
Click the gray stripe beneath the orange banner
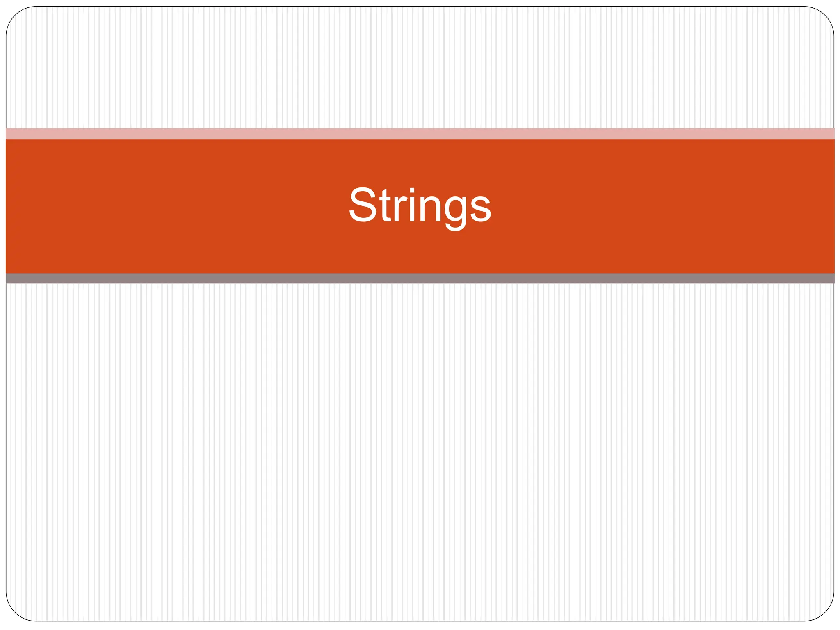click(x=420, y=278)
